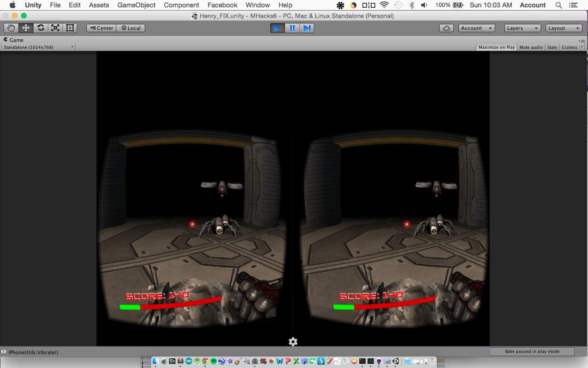Open the GameObject menu

(x=136, y=5)
